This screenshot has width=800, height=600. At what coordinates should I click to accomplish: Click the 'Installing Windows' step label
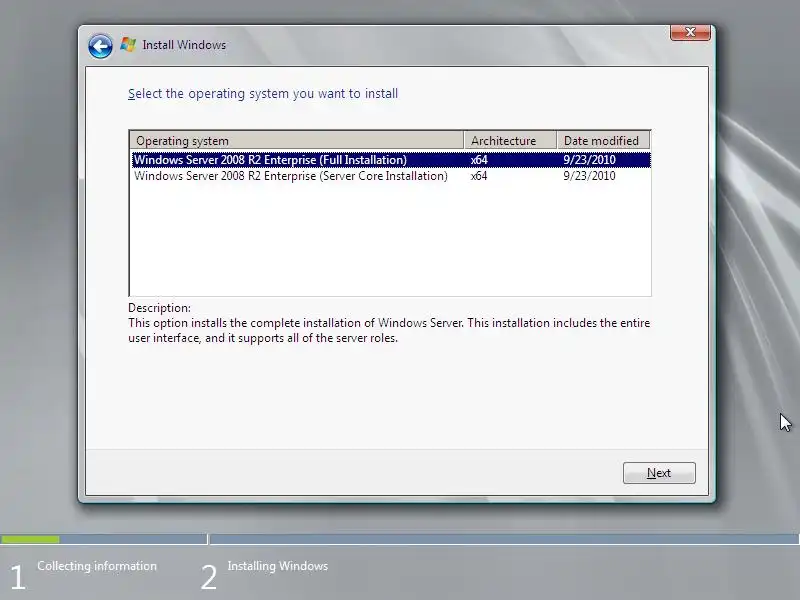tap(278, 566)
